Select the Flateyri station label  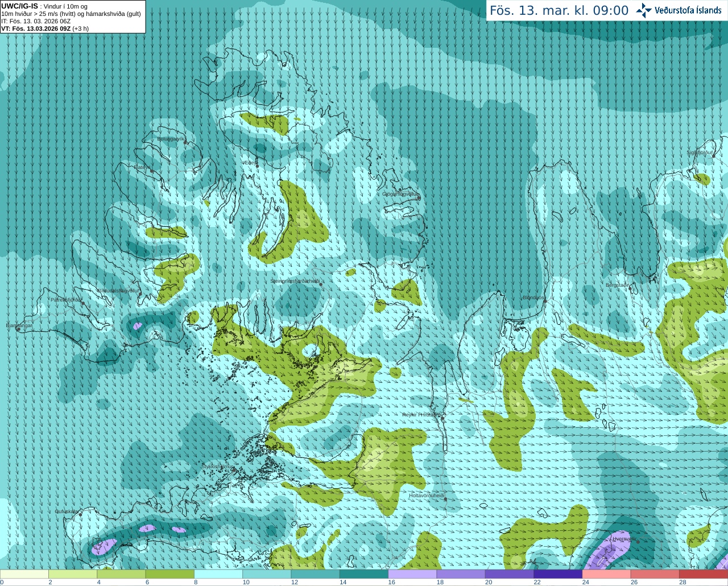142,167
